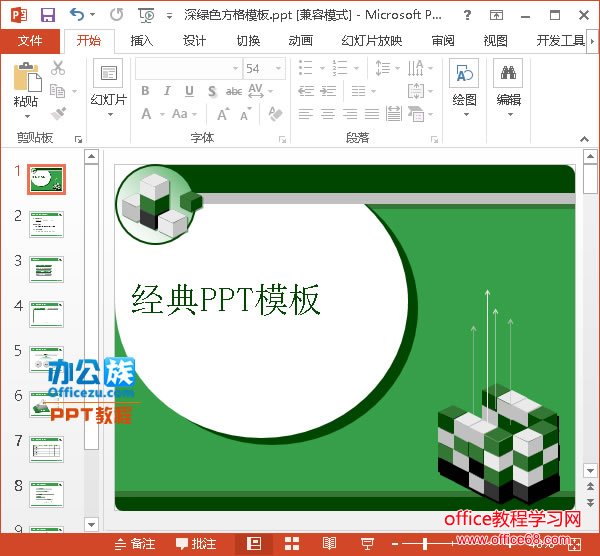Click the File (文件) button
Viewport: 600px width, 556px height.
tap(30, 40)
